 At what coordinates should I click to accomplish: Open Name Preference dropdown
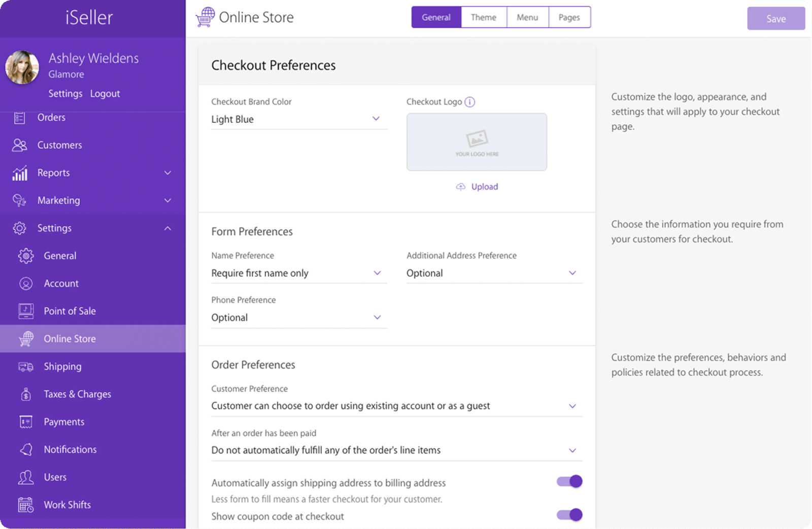coord(299,273)
